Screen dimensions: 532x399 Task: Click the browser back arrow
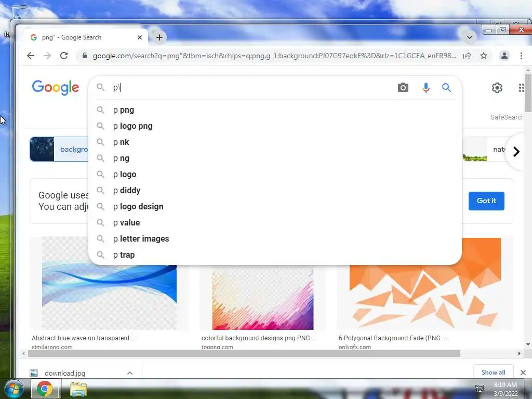[x=31, y=56]
